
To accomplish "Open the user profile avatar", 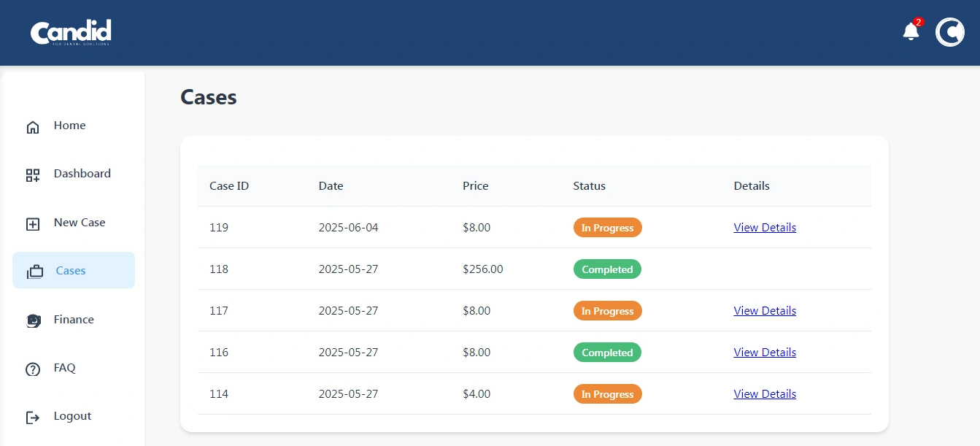I will coord(949,32).
